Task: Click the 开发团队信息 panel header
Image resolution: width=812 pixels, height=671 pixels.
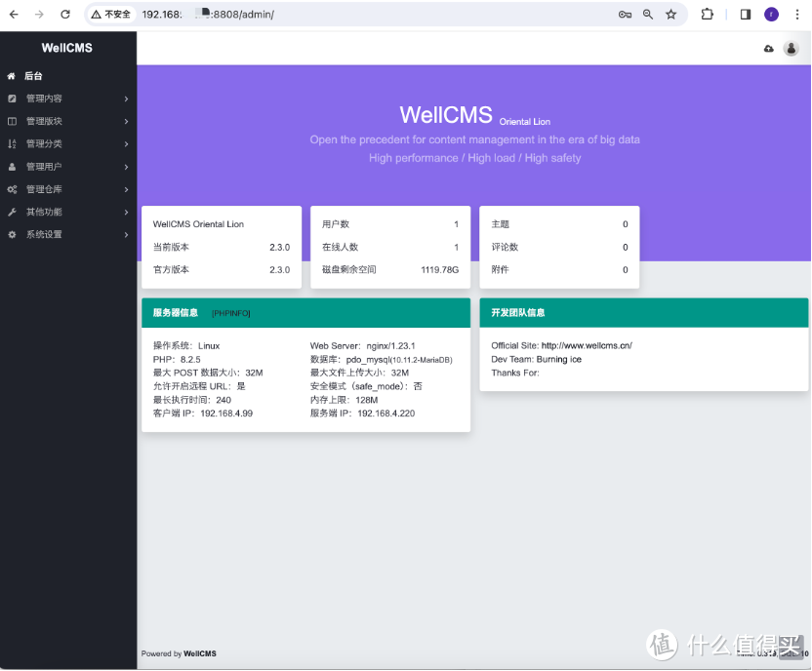Action: coord(644,312)
